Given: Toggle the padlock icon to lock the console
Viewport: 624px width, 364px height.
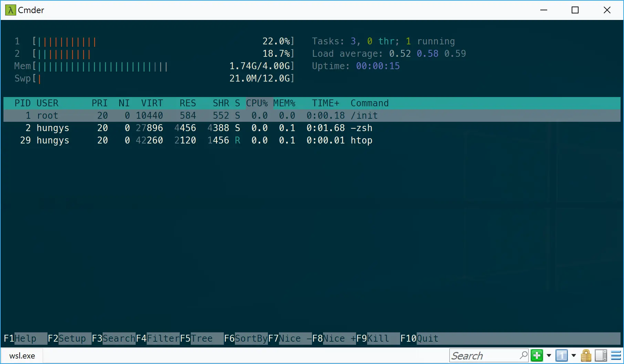Looking at the screenshot, I should coord(586,355).
